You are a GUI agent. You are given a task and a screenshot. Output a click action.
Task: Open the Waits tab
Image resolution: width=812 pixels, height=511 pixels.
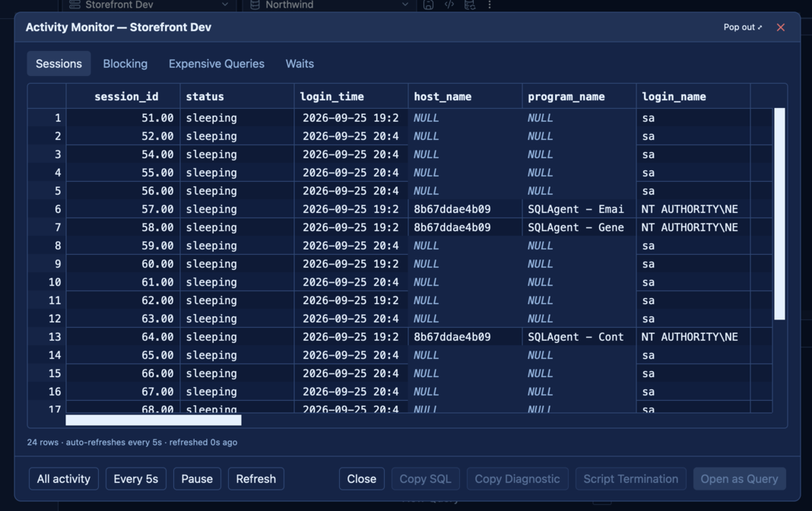coord(300,64)
